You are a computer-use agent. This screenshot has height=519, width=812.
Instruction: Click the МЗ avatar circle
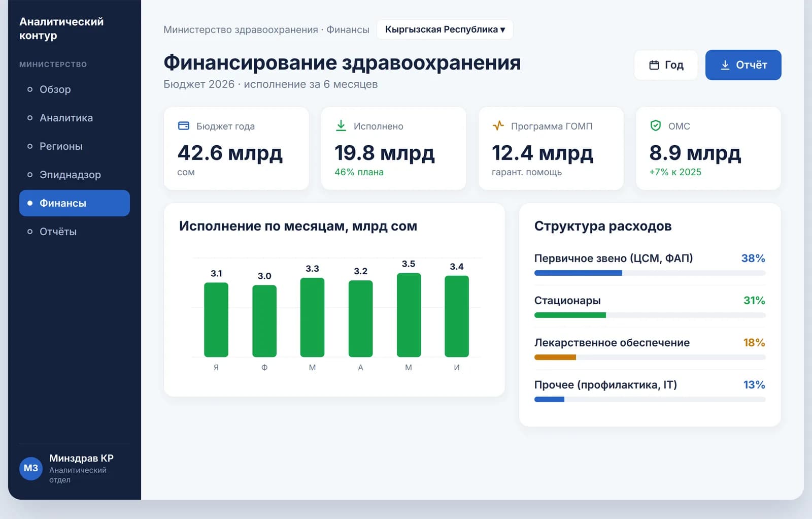(31, 468)
